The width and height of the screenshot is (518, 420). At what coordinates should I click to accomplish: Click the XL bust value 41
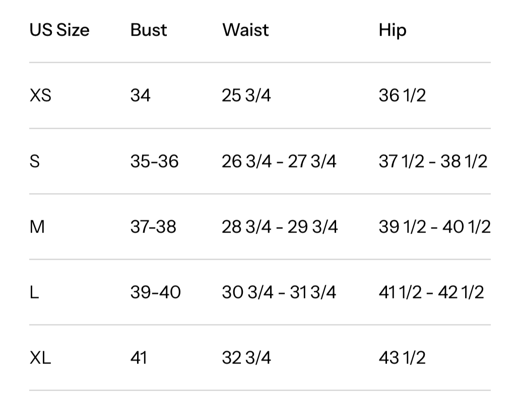coord(139,358)
